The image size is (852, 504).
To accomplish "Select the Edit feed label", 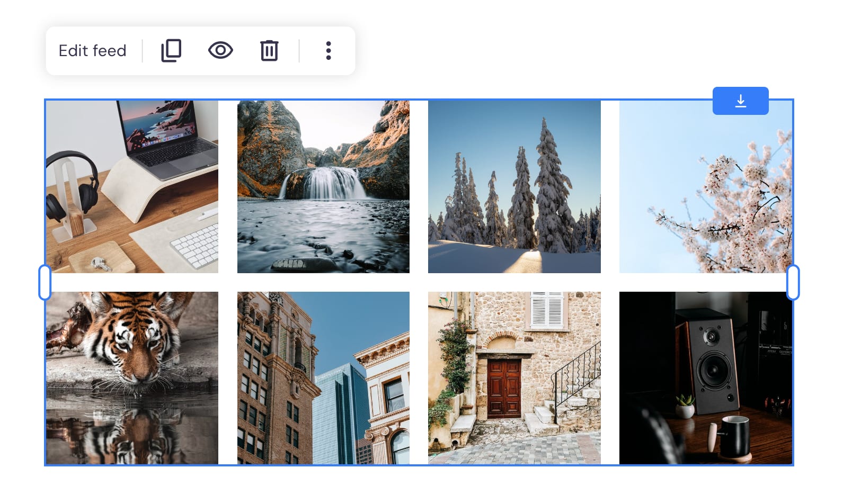I will [92, 50].
